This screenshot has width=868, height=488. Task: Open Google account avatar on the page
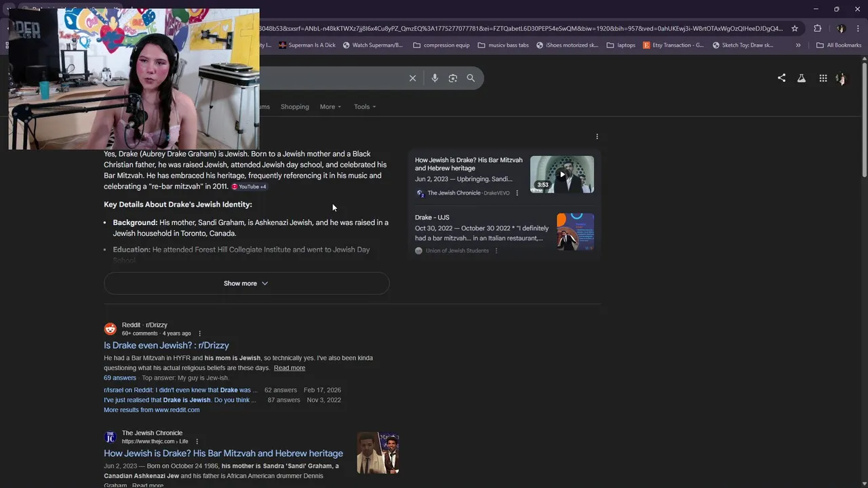click(x=842, y=78)
